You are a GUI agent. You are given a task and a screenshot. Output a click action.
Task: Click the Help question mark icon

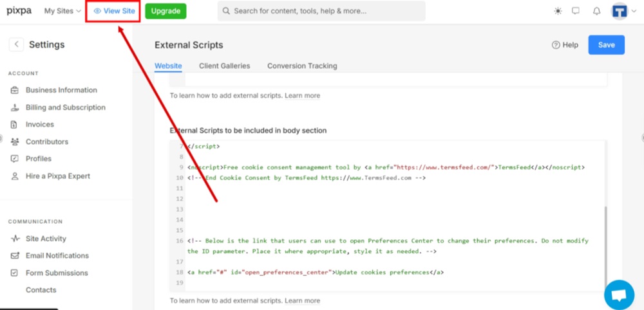click(556, 45)
